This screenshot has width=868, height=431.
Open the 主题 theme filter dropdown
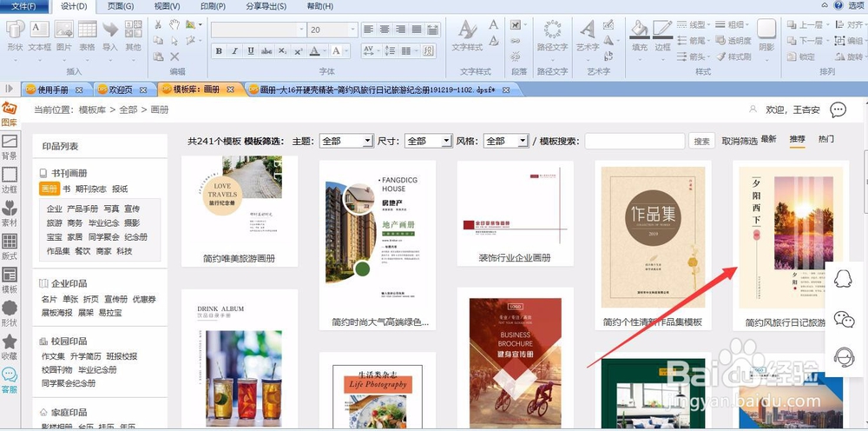(x=368, y=142)
